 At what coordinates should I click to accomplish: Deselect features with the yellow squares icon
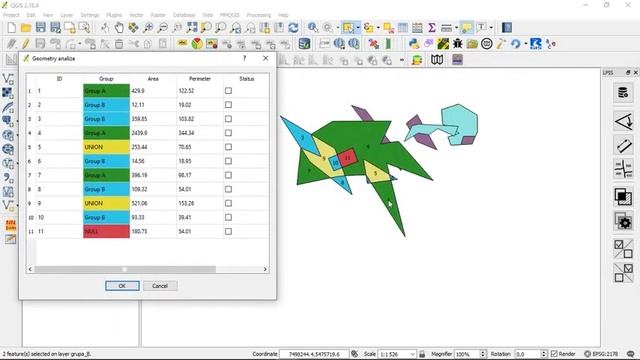click(389, 28)
